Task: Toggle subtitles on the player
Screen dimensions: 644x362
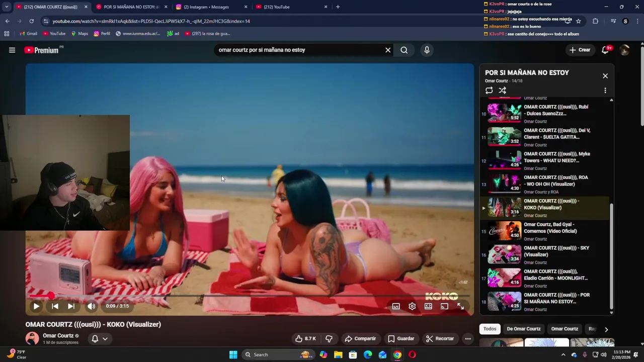Action: pos(396,306)
